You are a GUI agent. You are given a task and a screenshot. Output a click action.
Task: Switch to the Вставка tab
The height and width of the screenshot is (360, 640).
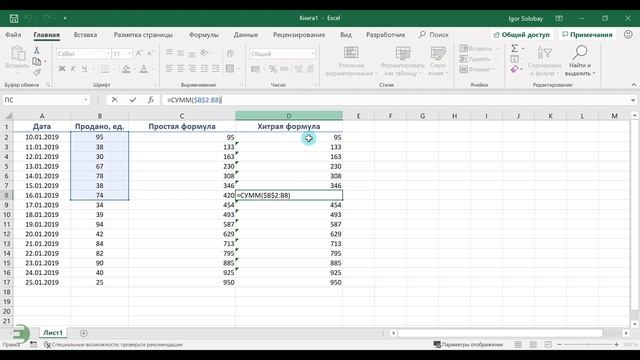85,35
